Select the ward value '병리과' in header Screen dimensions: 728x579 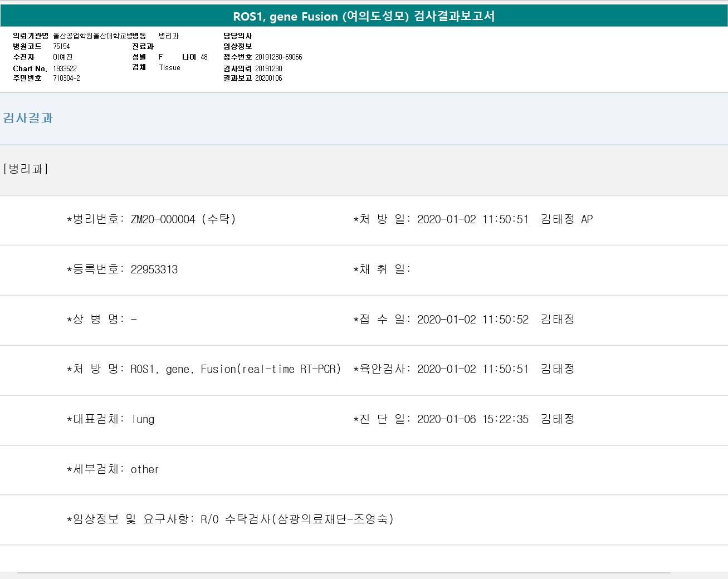tap(169, 36)
